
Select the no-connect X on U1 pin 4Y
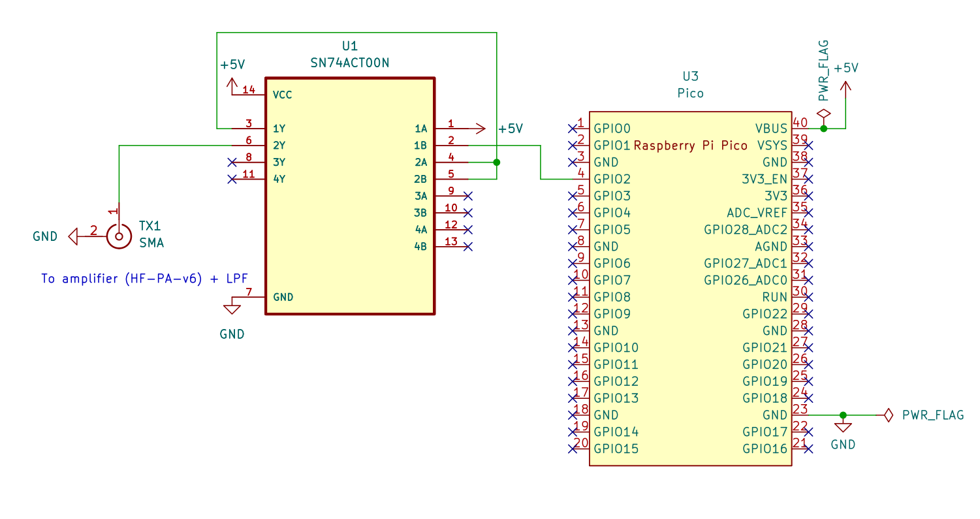click(231, 179)
